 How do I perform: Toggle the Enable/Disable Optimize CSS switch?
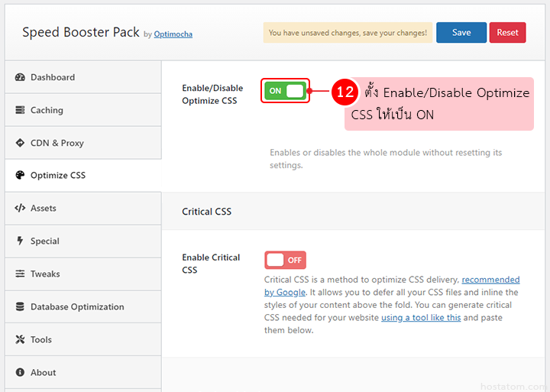(x=285, y=91)
